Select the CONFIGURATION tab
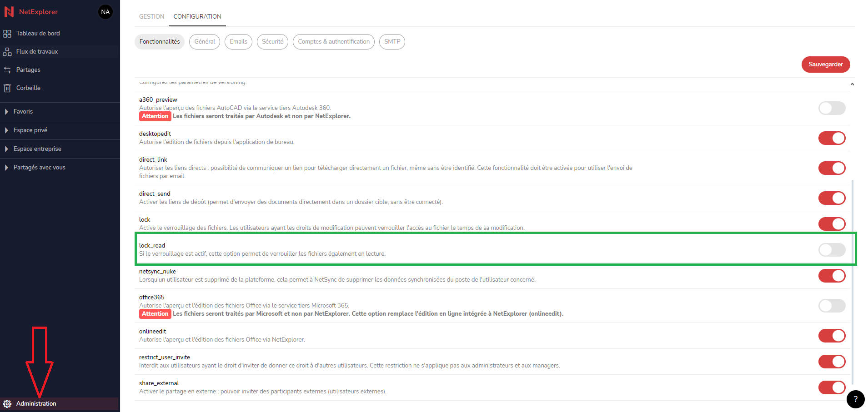 197,16
